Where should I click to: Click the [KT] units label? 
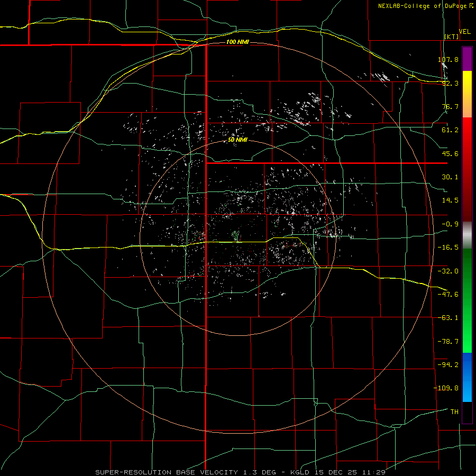pyautogui.click(x=451, y=36)
